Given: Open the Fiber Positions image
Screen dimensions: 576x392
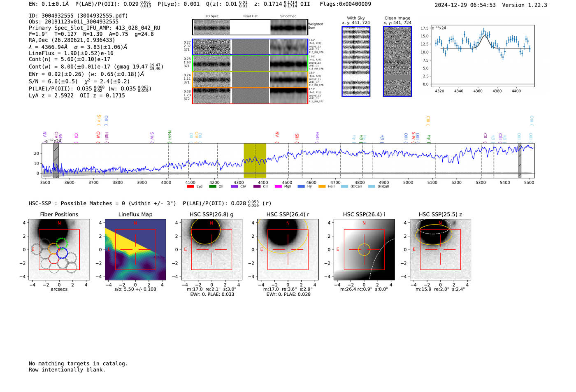Looking at the screenshot, I should pyautogui.click(x=59, y=250).
